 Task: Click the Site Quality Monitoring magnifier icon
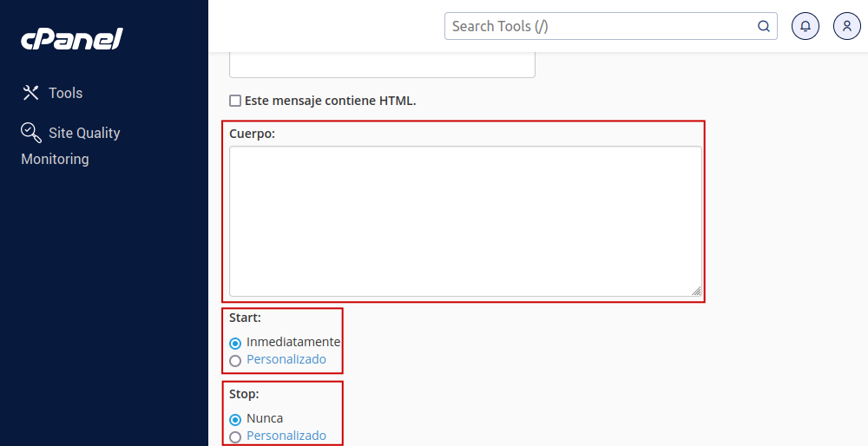[31, 132]
